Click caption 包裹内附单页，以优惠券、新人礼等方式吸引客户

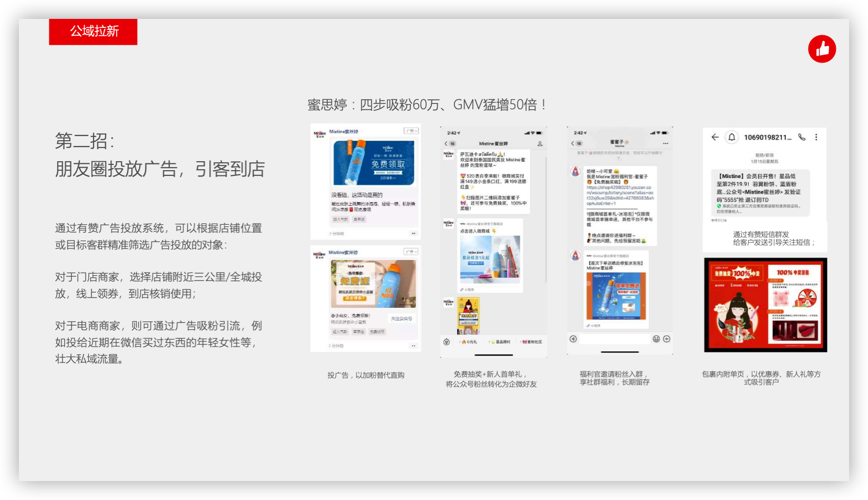[761, 378]
